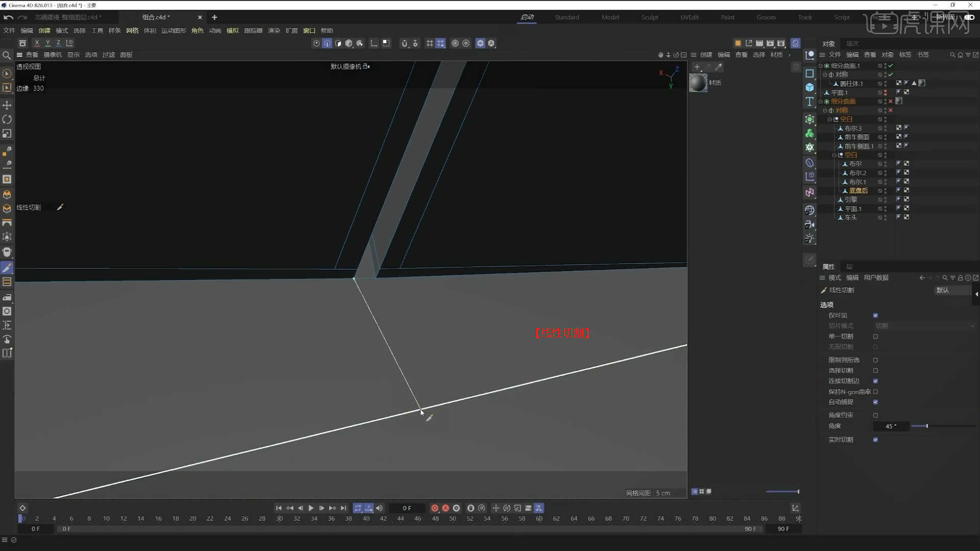Viewport: 980px width, 551px height.
Task: Enable snap toggle icon in top toolbar
Action: tap(405, 43)
